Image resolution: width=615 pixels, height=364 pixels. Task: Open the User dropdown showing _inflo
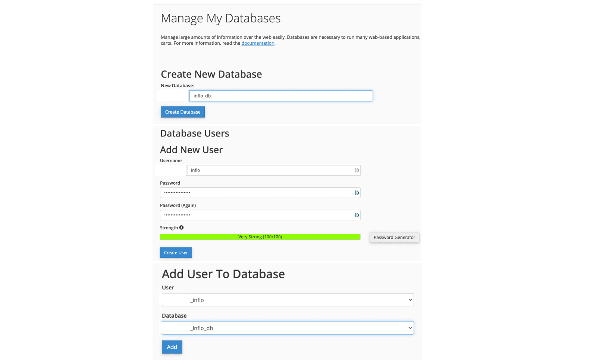pos(287,300)
